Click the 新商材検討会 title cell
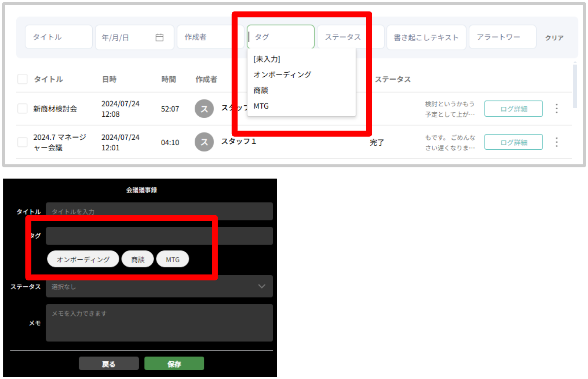 pyautogui.click(x=55, y=109)
